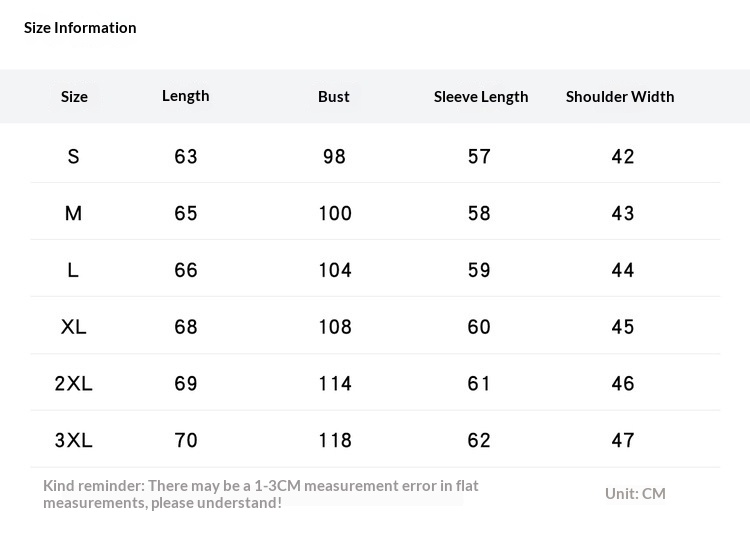Select length value 66 for size L
This screenshot has height=535, width=750.
[x=186, y=270]
